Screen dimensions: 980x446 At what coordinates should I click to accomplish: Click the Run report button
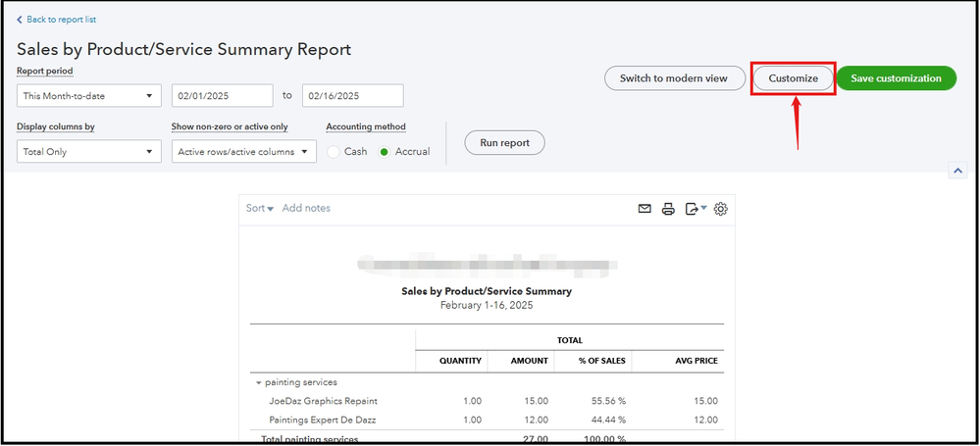click(504, 142)
